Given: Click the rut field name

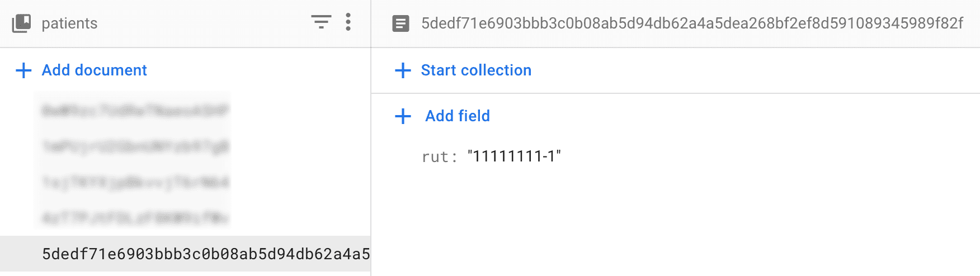Looking at the screenshot, I should pos(435,157).
